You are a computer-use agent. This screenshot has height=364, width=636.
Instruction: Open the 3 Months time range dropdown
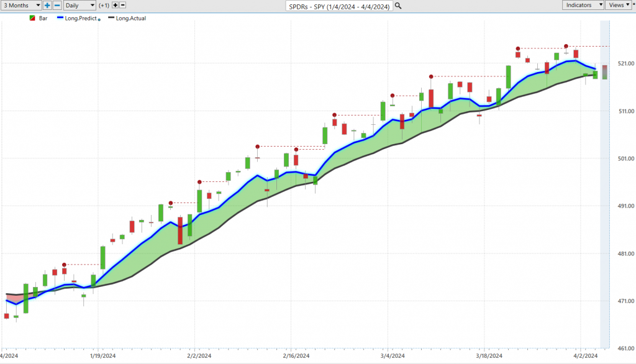(x=20, y=5)
